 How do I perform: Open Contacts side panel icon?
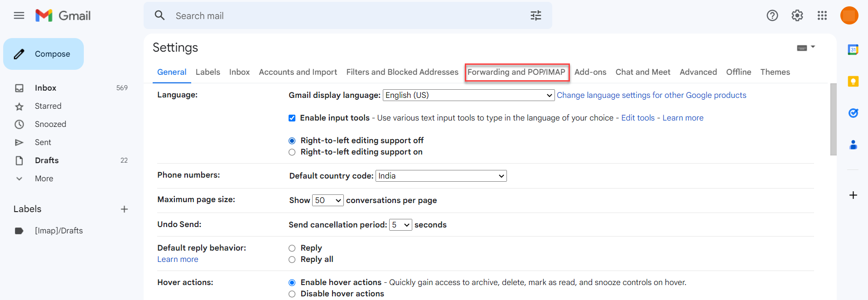[x=853, y=145]
